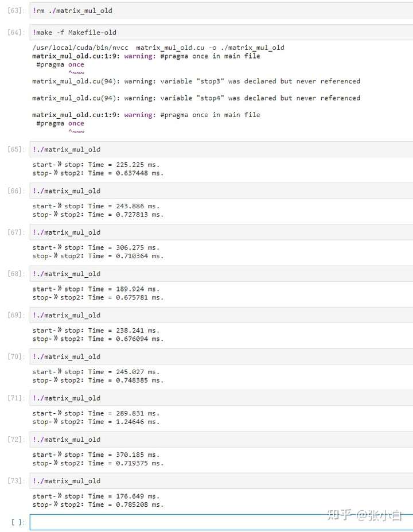Place the cursor in cell 68's code
This screenshot has height=532, width=413.
[221, 273]
